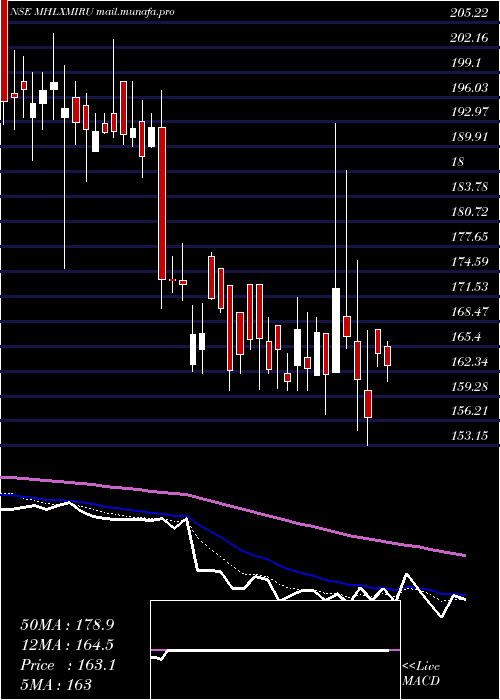The height and width of the screenshot is (700, 500).
Task: Click the 'NSE MHLXMIRU mail.munafa.pro' chart title
Action: coord(92,12)
